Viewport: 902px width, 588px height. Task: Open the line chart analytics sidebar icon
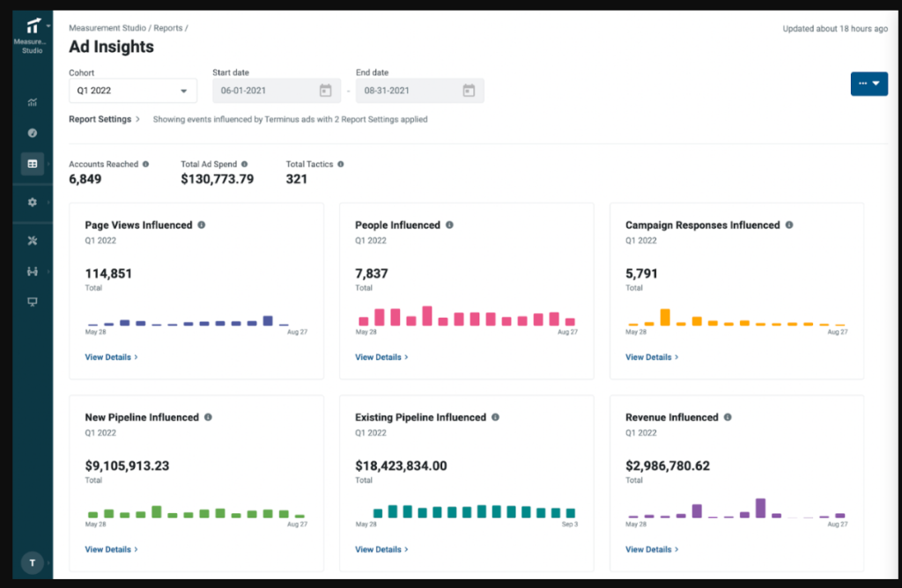[33, 102]
